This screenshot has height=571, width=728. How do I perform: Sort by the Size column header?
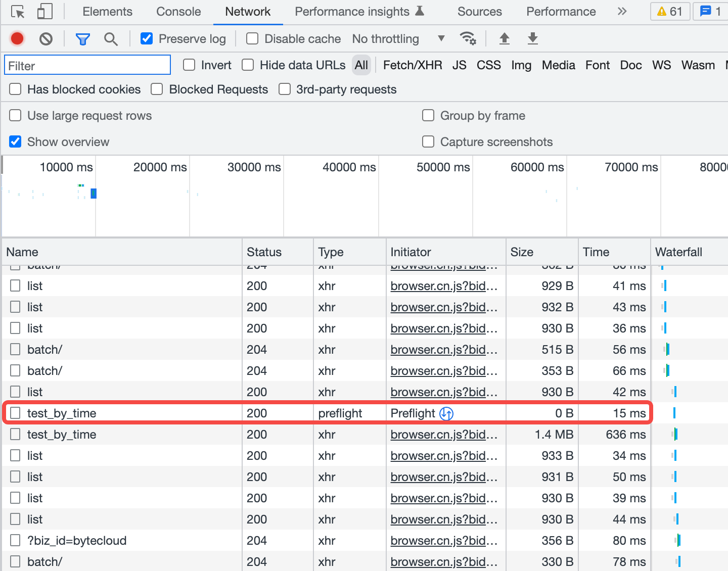click(x=542, y=252)
